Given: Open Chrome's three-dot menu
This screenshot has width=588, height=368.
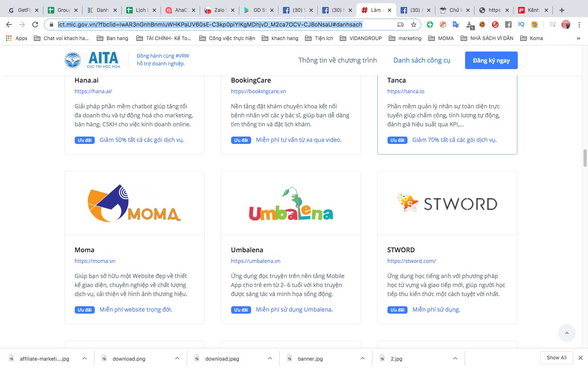Looking at the screenshot, I should click(579, 25).
